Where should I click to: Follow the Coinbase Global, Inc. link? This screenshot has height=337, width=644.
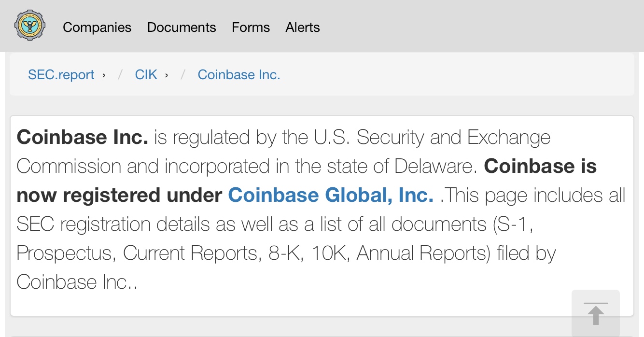pos(330,195)
